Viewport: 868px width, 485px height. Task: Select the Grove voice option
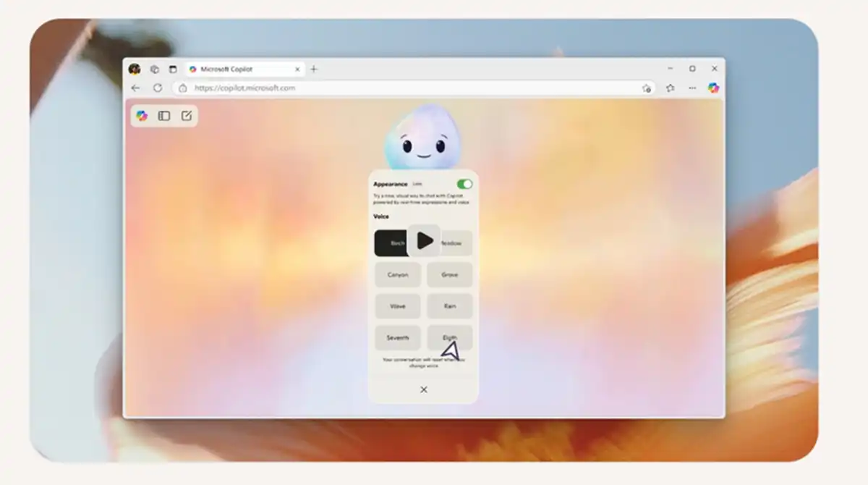pos(449,275)
